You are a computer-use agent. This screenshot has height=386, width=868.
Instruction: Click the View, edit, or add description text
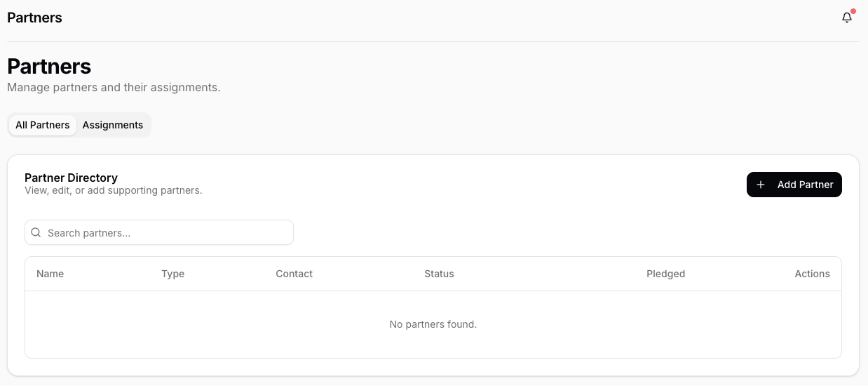click(x=113, y=190)
